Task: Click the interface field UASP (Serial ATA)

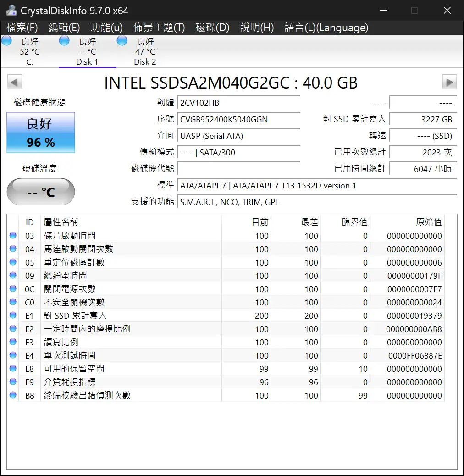Action: coord(238,136)
